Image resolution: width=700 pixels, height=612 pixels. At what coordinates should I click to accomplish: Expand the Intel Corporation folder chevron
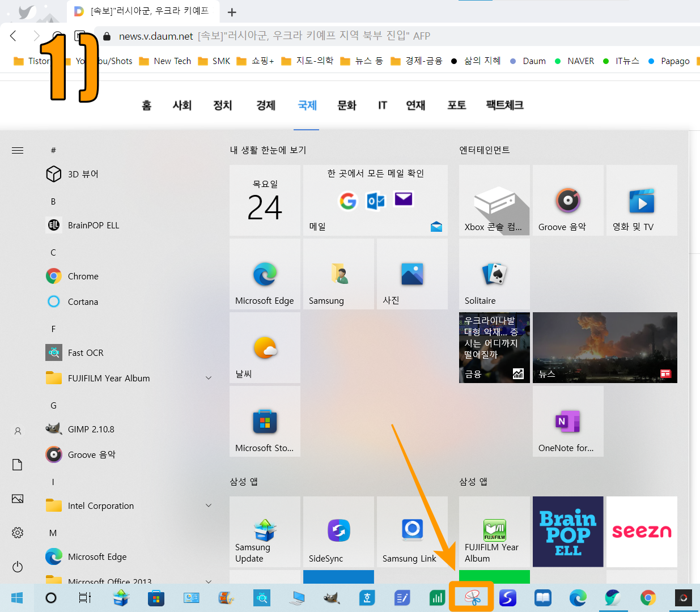click(x=209, y=505)
